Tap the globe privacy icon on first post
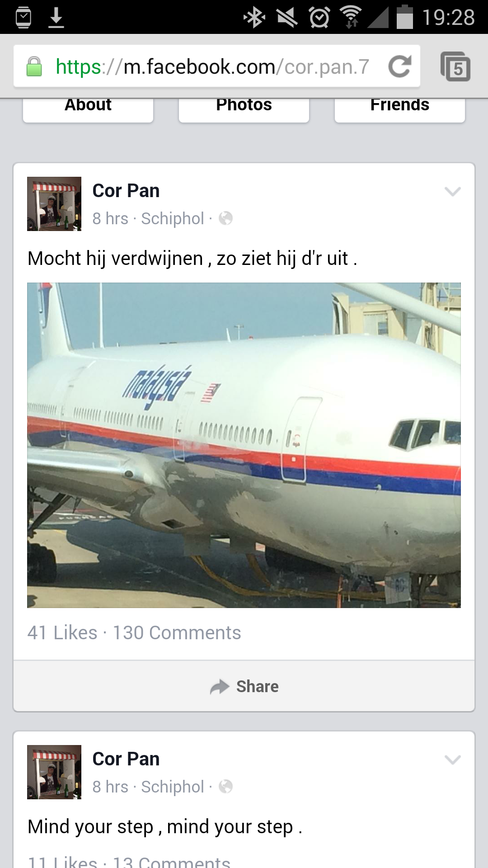 pos(225,218)
